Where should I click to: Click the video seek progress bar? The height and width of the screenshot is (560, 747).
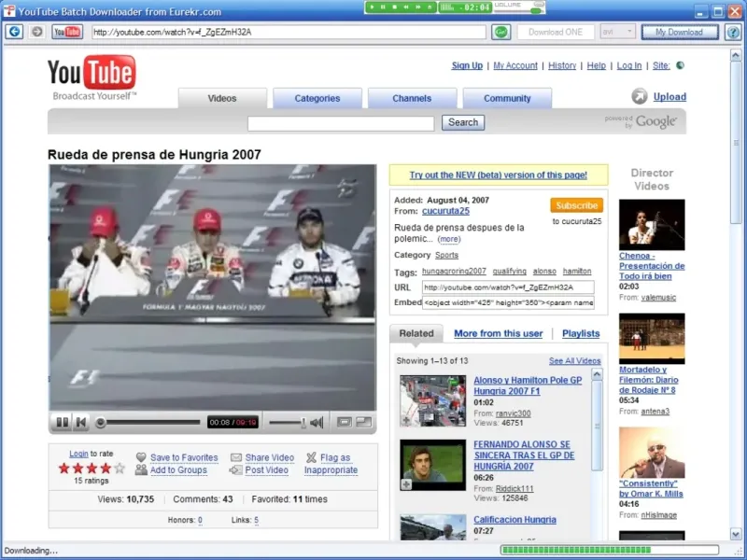(149, 423)
